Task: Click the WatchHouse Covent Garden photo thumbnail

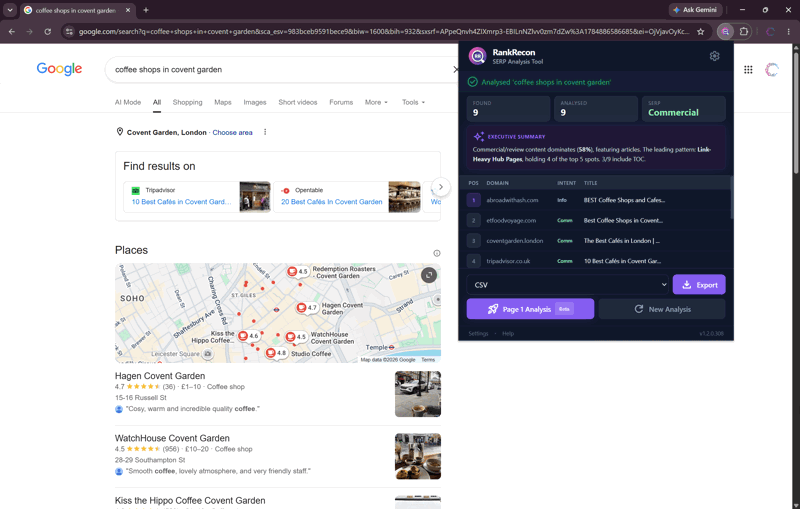Action: 418,456
